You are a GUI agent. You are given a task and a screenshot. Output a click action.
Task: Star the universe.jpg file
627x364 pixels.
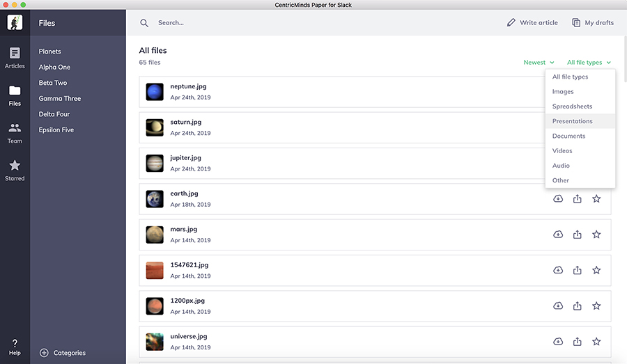pos(596,342)
